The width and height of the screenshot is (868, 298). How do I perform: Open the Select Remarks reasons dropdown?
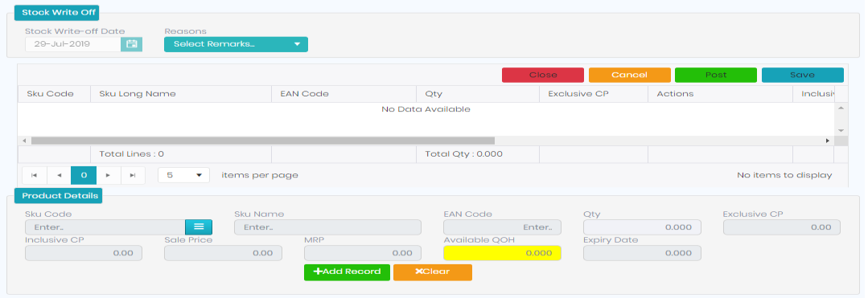tap(236, 44)
